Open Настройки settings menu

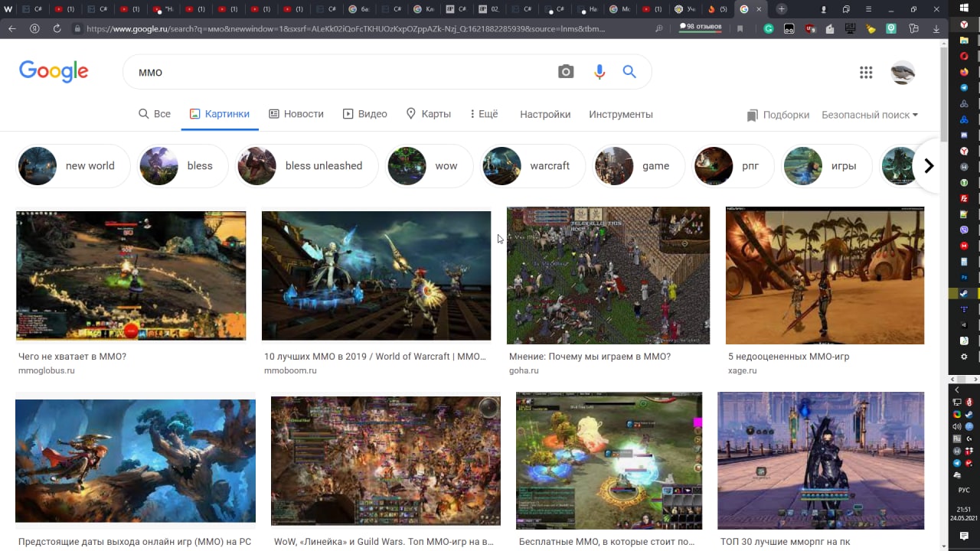tap(545, 115)
